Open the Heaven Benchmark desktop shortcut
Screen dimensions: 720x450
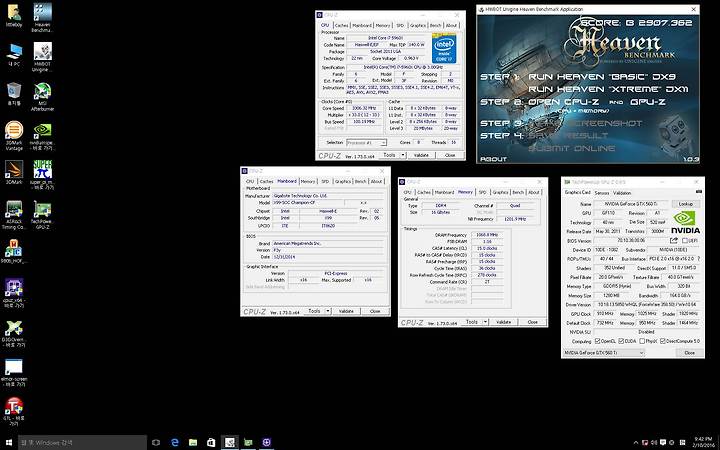[x=43, y=17]
